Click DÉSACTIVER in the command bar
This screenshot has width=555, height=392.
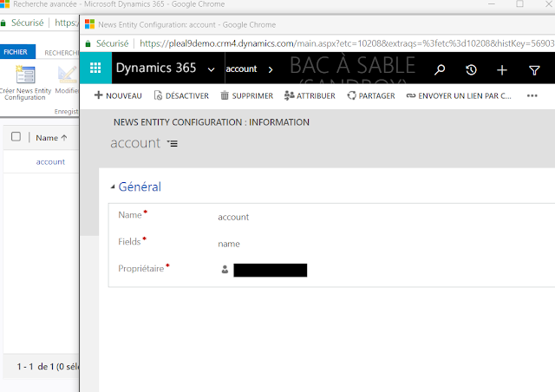pos(181,95)
